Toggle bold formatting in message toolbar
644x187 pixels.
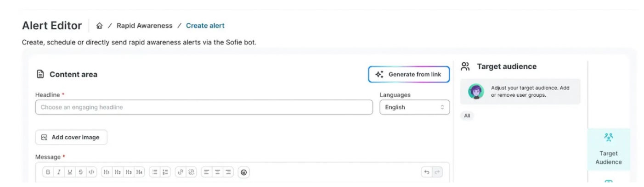coord(48,172)
